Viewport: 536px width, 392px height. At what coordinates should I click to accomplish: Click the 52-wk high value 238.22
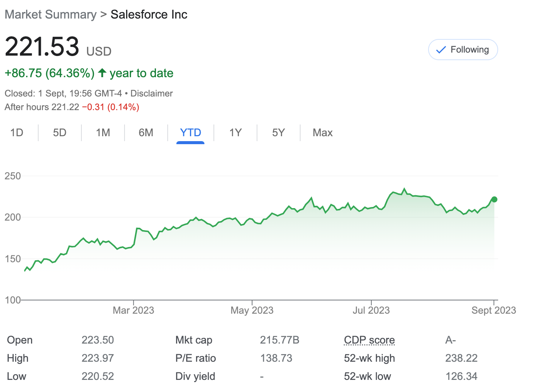click(461, 358)
